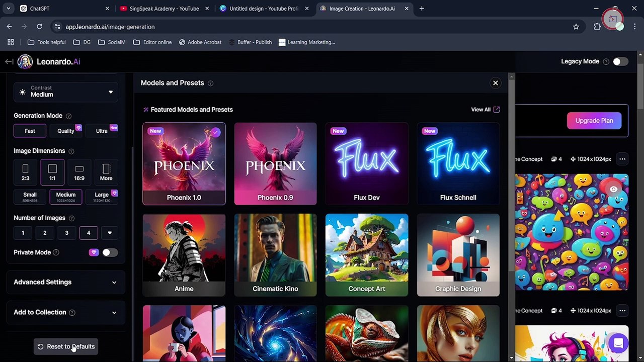This screenshot has width=644, height=362.
Task: Open Chrome tab search dropdown
Action: [x=9, y=9]
